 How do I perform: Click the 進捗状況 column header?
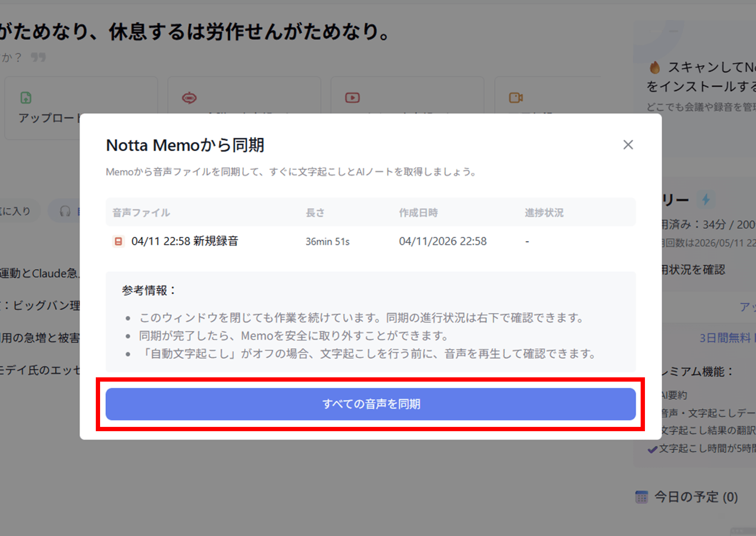tap(544, 212)
